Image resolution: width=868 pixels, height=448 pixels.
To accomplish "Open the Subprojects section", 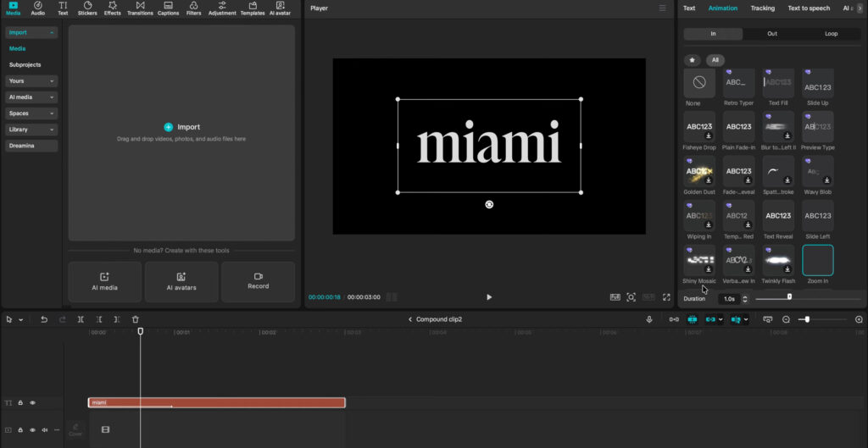I will coord(25,64).
